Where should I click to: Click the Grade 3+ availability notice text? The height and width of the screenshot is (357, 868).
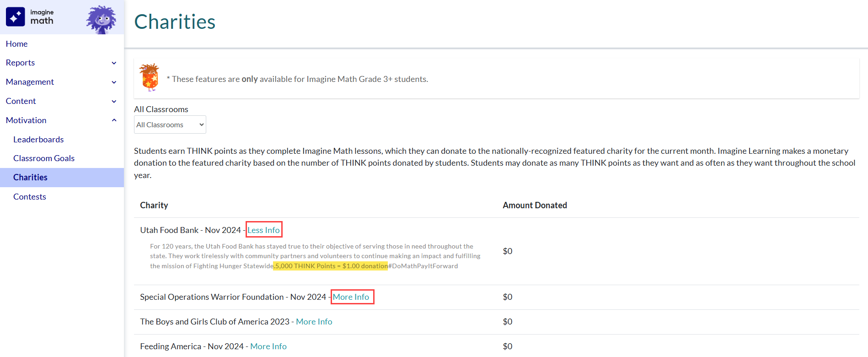click(297, 79)
